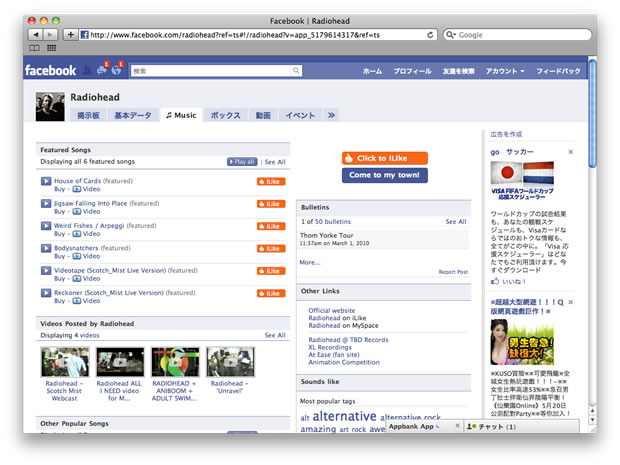The width and height of the screenshot is (620, 465).
Task: Open the bookmarks book icon
Action: pyautogui.click(x=34, y=48)
